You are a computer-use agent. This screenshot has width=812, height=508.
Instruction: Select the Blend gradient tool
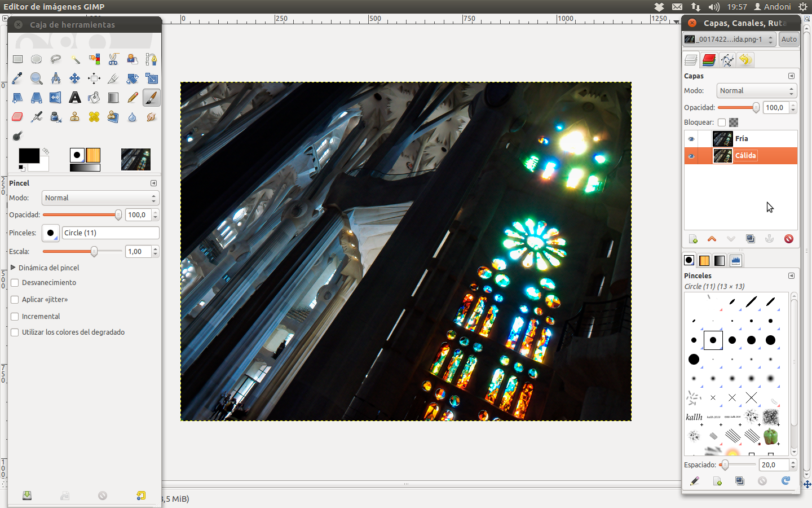(x=113, y=98)
